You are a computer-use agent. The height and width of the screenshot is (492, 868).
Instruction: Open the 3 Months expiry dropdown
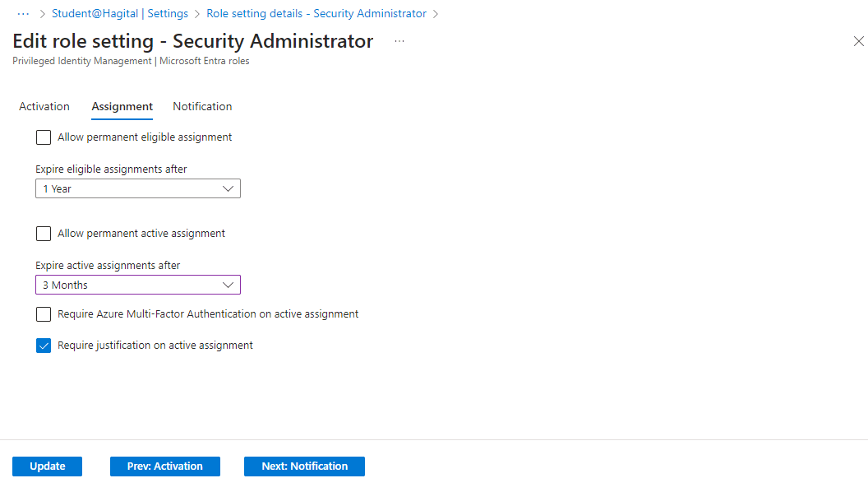pos(132,285)
